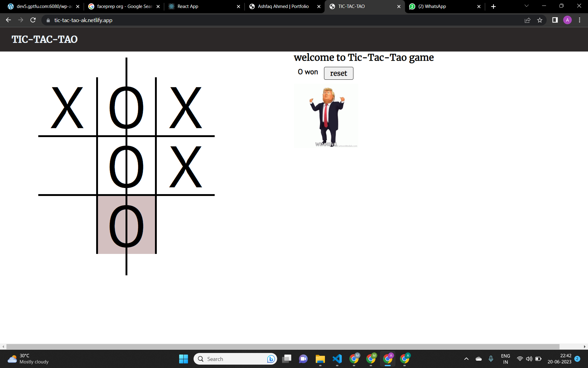Viewport: 588px width, 368px height.
Task: Open Visual Studio Code from the taskbar
Action: click(337, 359)
